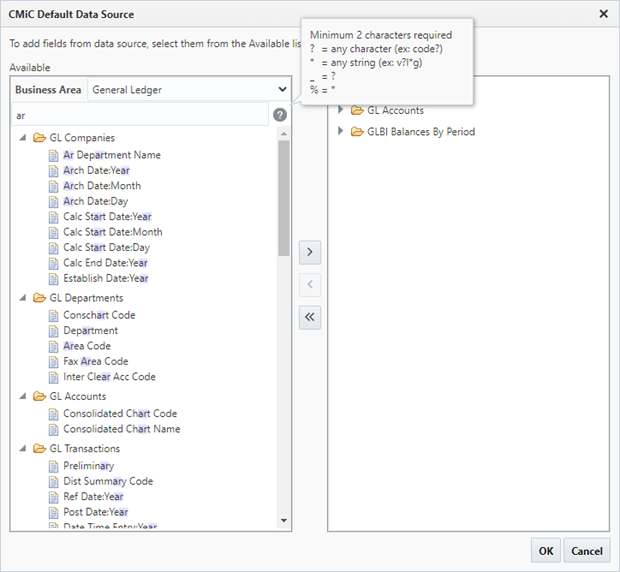Click the document icon beside Calc Start Date:Day
The height and width of the screenshot is (572, 620).
pos(53,248)
